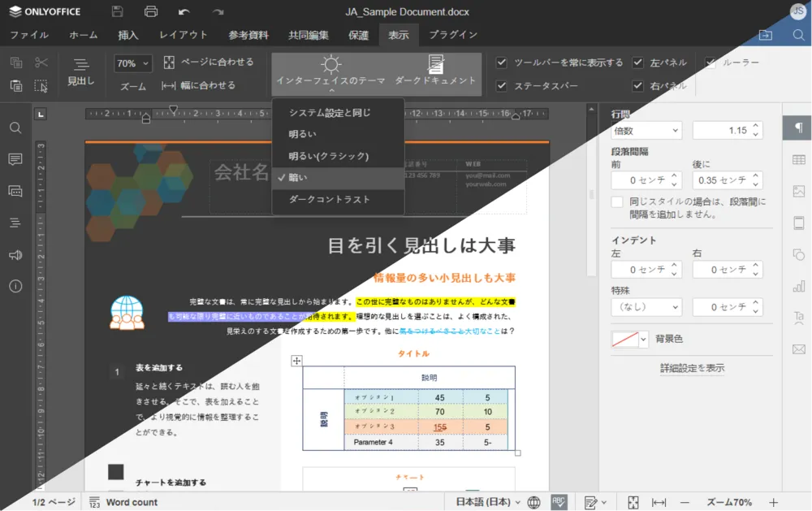Image resolution: width=812 pixels, height=511 pixels.
Task: Open the search panel in left sidebar
Action: 15,128
